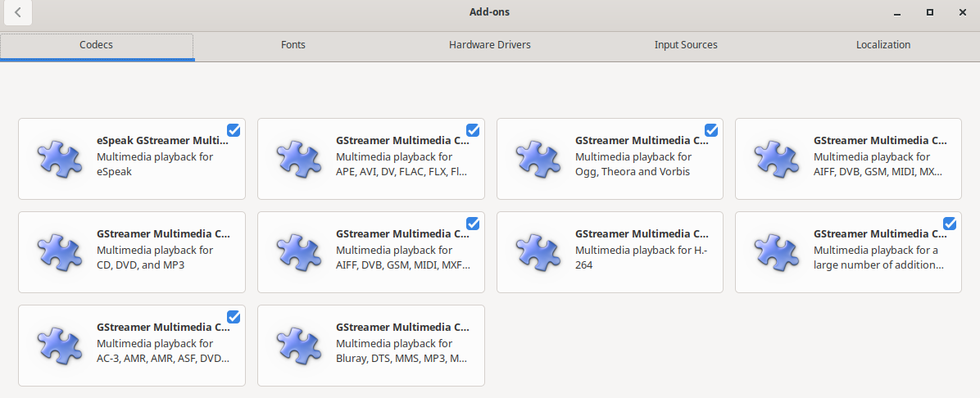Click the puzzle icon of the large number of additional formats codec
Viewport: 980px width, 398px height.
click(x=776, y=251)
